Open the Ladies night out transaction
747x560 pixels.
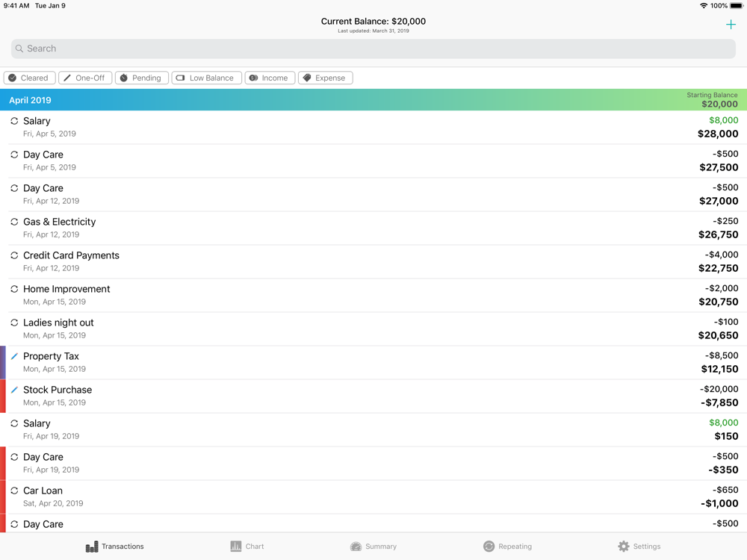coord(373,329)
